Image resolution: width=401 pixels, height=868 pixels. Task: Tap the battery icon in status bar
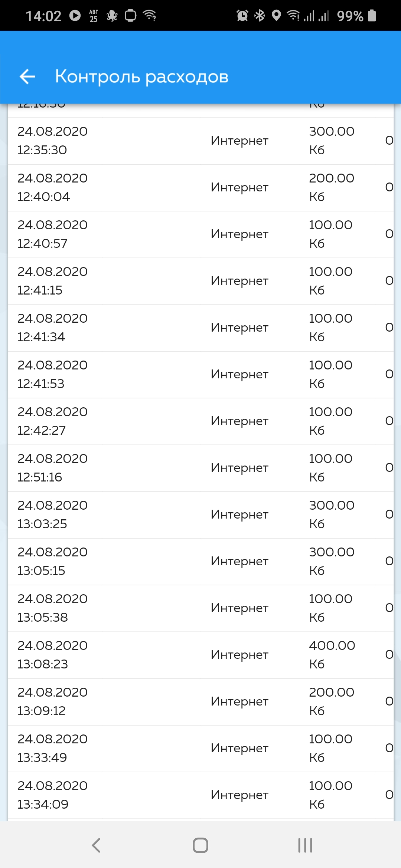click(x=372, y=16)
